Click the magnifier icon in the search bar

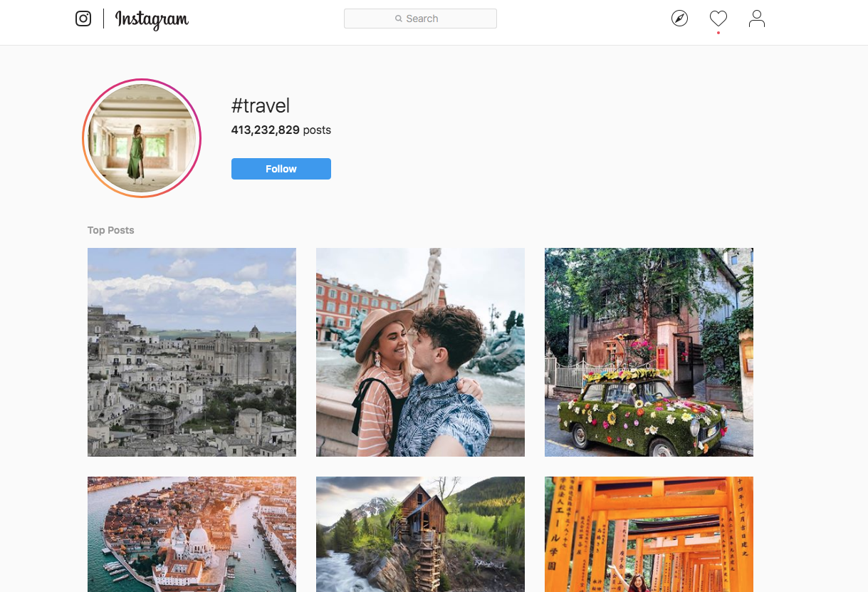pos(399,19)
